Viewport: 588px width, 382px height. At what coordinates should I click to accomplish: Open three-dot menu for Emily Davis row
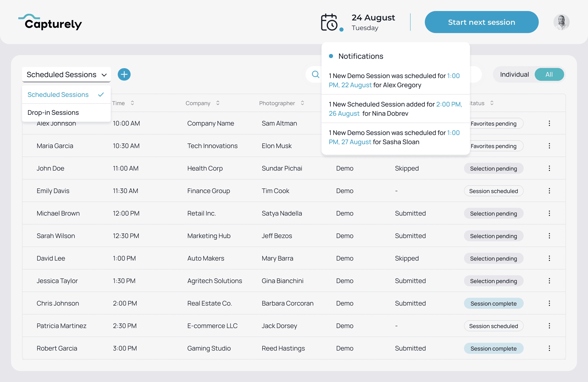pyautogui.click(x=549, y=191)
